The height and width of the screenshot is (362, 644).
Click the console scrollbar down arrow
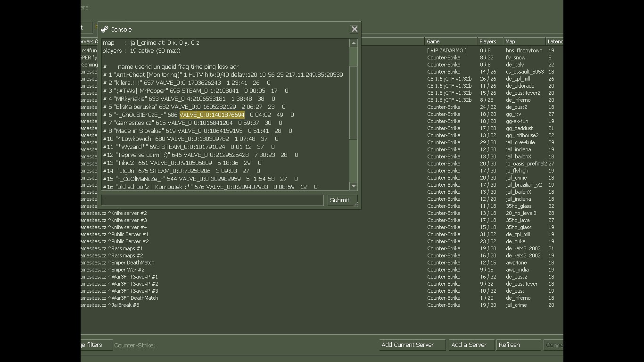point(353,186)
